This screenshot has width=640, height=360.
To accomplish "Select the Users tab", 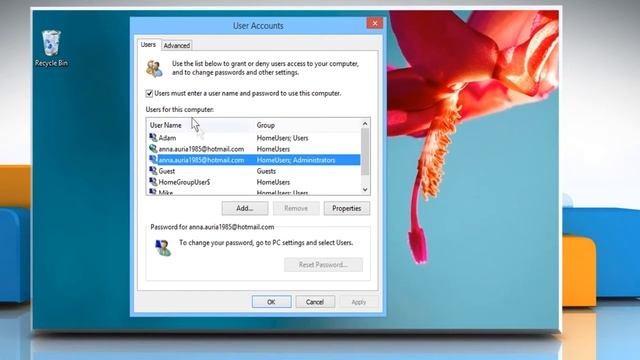I will [x=148, y=44].
